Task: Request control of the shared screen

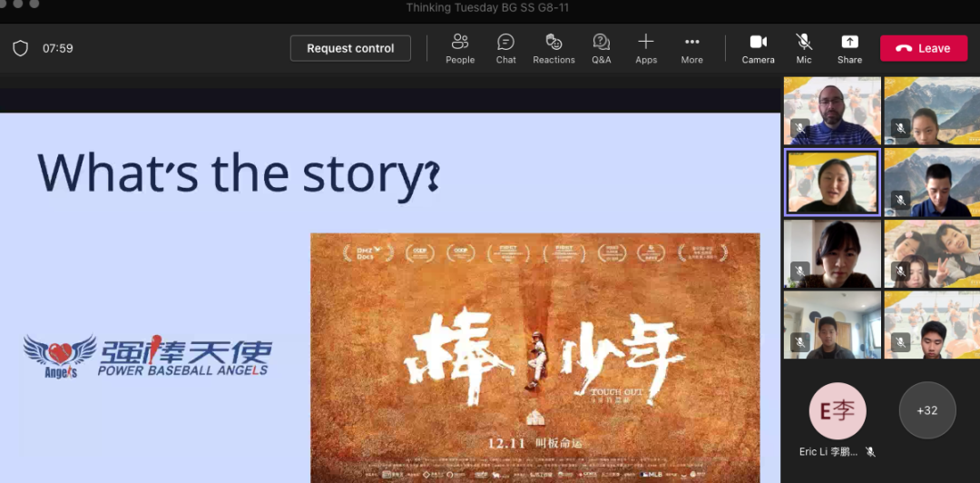Action: [350, 48]
